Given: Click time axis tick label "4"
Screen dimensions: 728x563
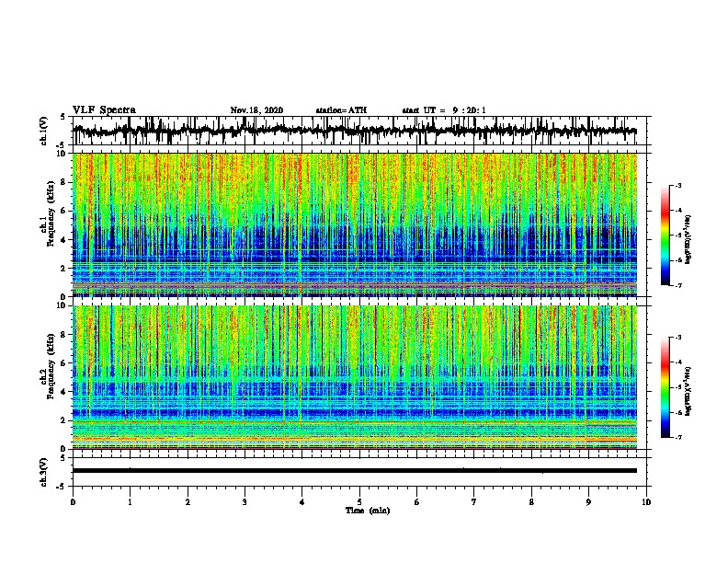Looking at the screenshot, I should click(x=302, y=502).
